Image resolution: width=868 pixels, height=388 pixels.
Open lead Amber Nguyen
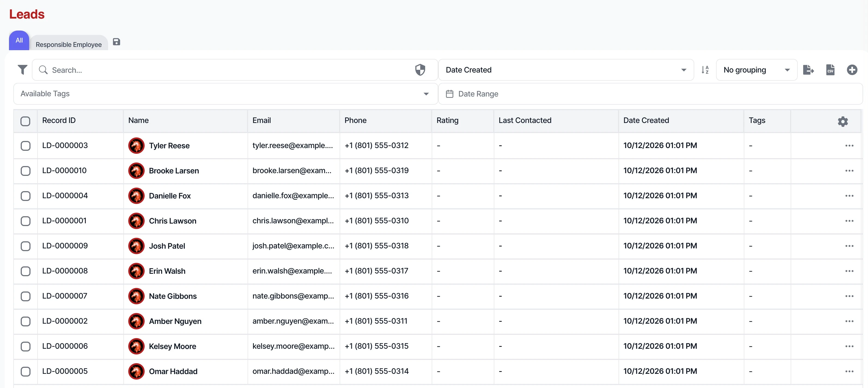175,321
